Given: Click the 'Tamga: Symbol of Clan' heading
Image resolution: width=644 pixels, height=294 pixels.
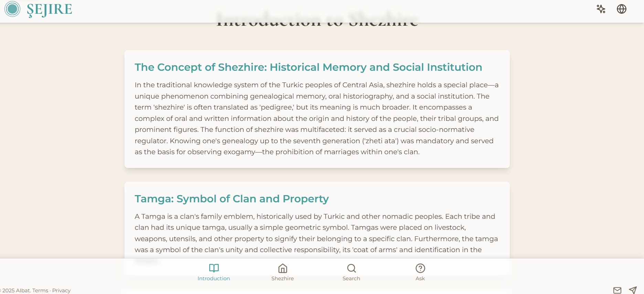Looking at the screenshot, I should 232,199.
